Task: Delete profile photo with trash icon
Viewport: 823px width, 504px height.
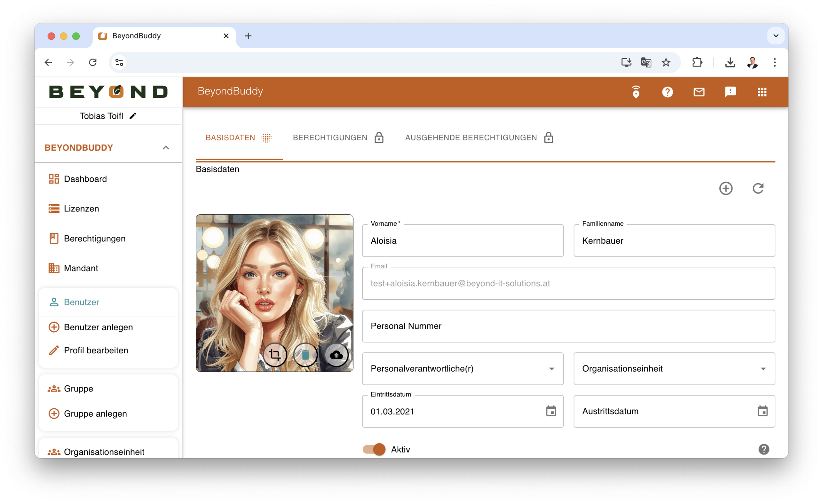Action: [305, 354]
